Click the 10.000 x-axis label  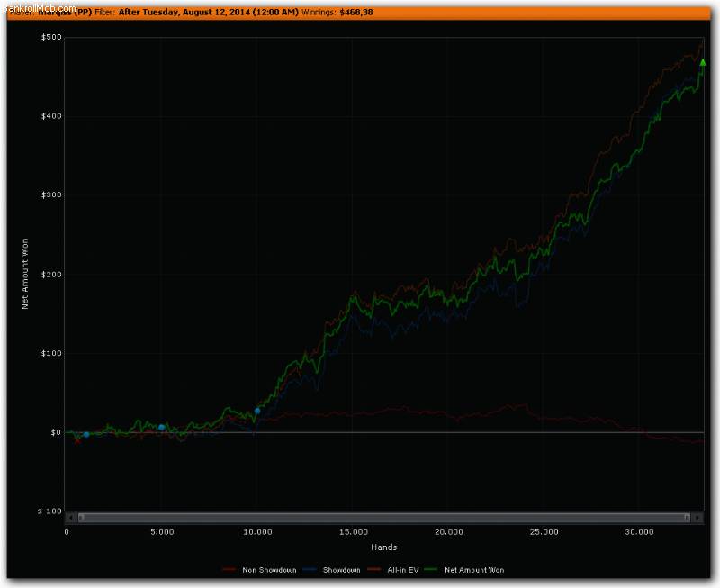point(257,532)
